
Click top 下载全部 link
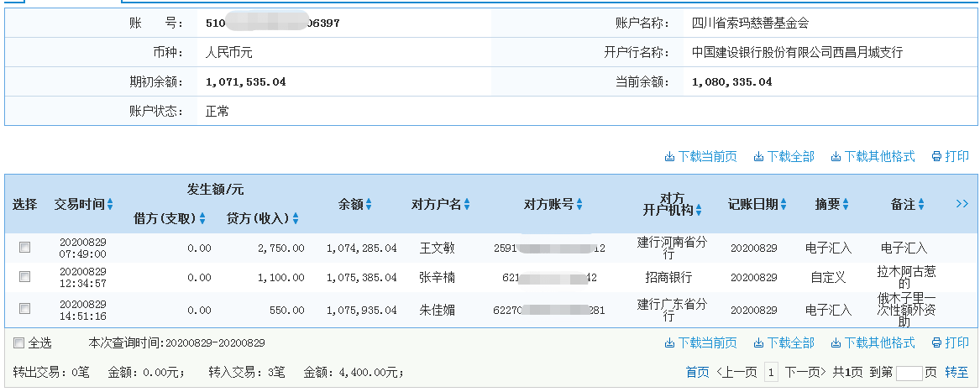[783, 156]
